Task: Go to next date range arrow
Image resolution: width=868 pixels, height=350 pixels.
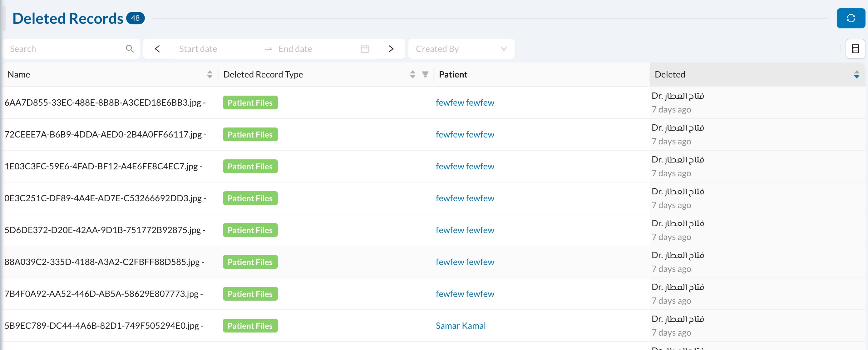Action: pos(391,49)
